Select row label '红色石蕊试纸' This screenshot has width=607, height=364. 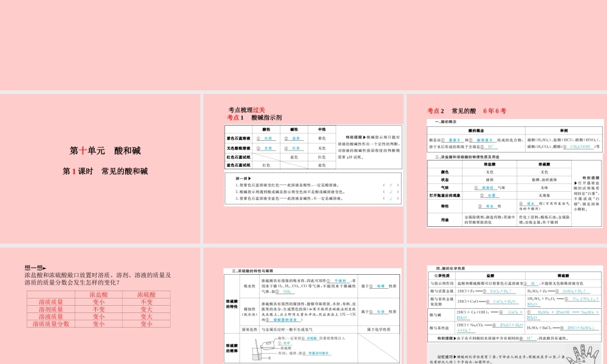click(x=239, y=157)
